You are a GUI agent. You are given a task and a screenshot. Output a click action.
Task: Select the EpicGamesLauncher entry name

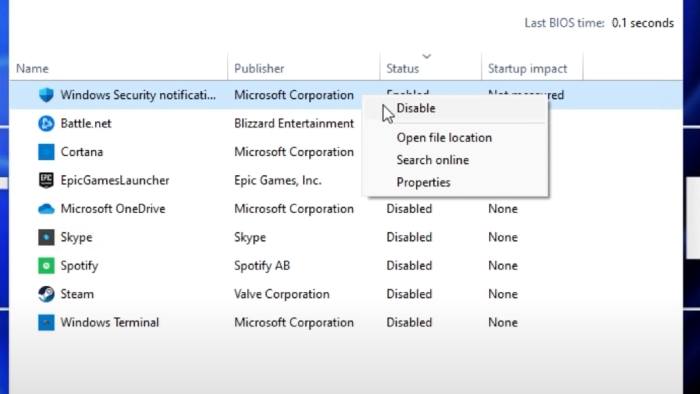[x=115, y=181]
